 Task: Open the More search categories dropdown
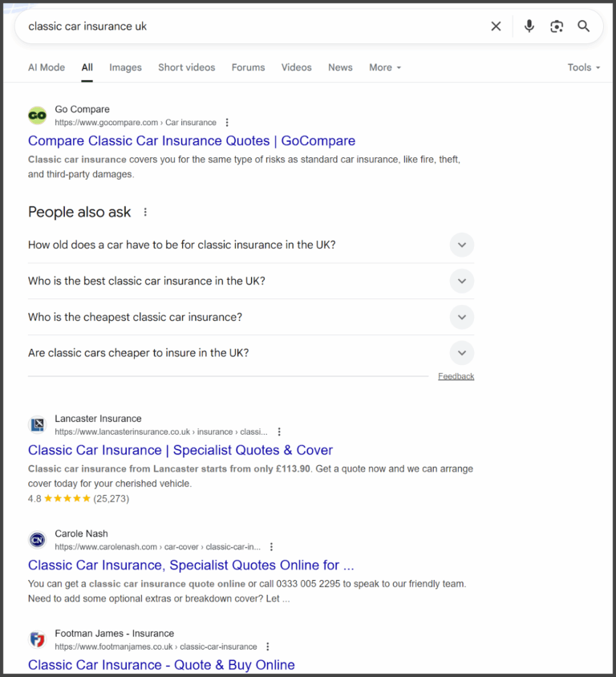click(385, 67)
